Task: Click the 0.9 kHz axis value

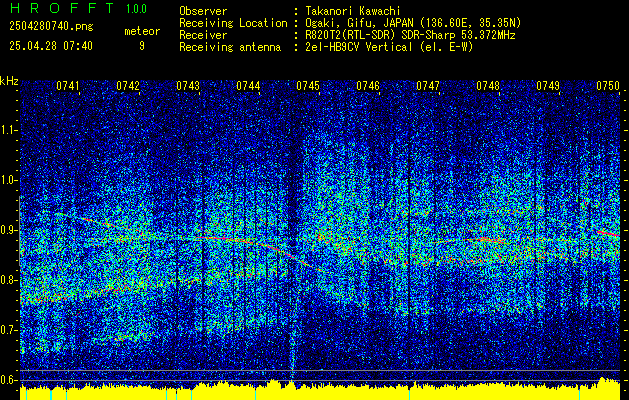Action: pyautogui.click(x=8, y=230)
